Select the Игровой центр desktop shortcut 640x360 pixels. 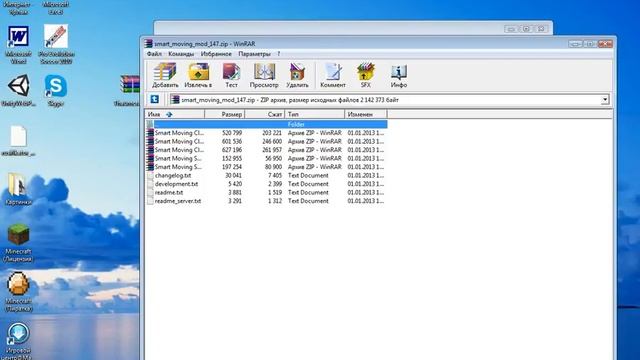[18, 341]
